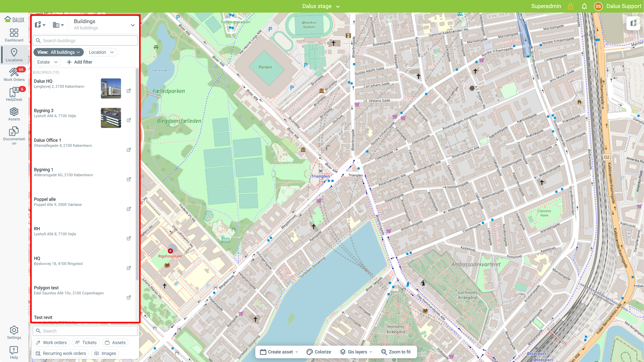644x362 pixels.
Task: Select the Work orders search tab
Action: pos(51,343)
